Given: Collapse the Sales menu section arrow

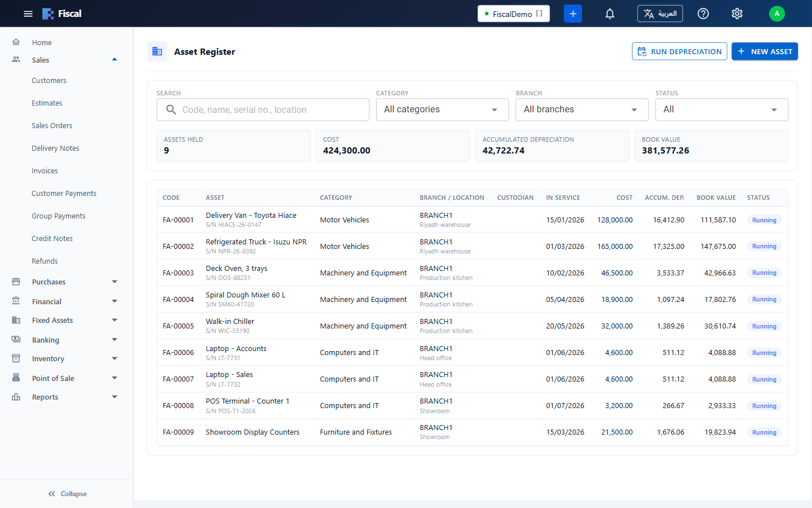Looking at the screenshot, I should [114, 60].
